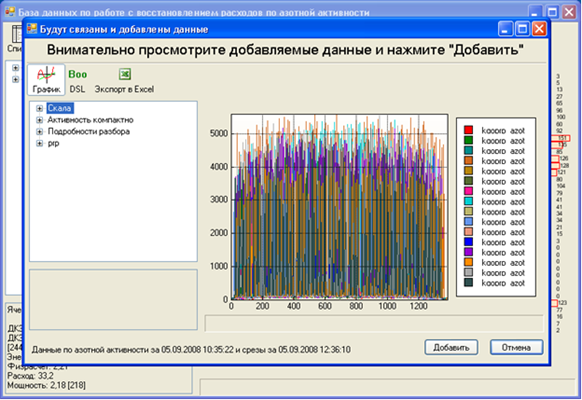This screenshot has width=582, height=400.
Task: Click the red legend color swatch
Action: click(x=468, y=130)
